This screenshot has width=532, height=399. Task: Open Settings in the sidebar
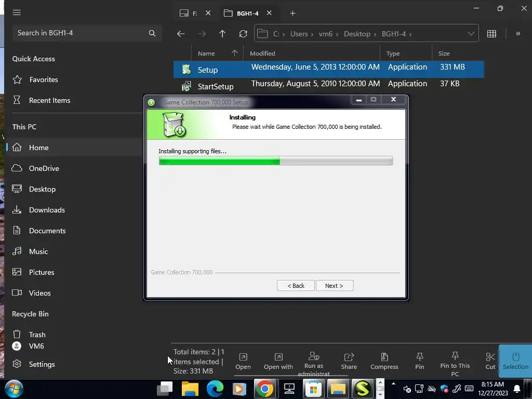click(42, 364)
